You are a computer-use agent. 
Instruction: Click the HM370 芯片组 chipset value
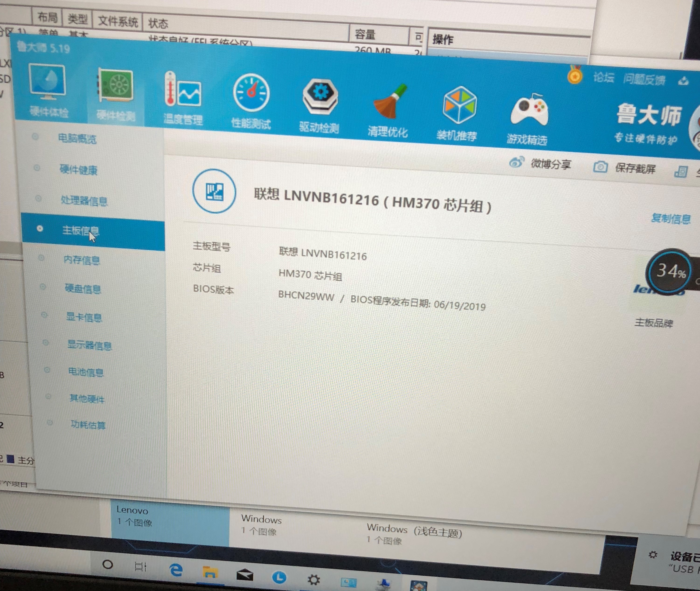310,275
